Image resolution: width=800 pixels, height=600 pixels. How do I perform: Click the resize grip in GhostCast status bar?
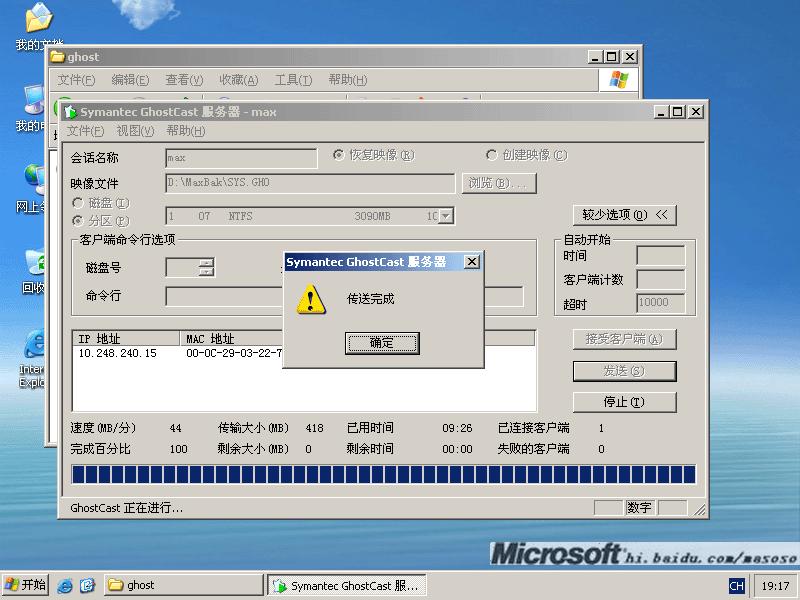(x=699, y=509)
